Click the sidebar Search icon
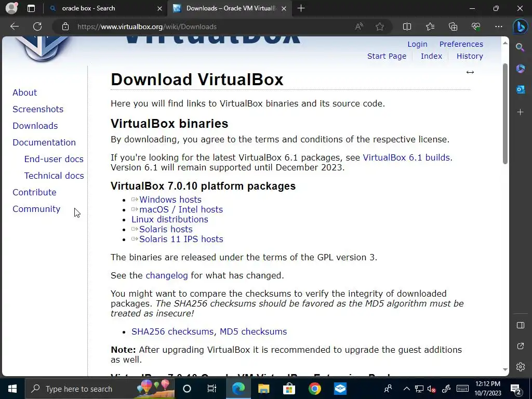Image resolution: width=532 pixels, height=399 pixels. point(520,47)
